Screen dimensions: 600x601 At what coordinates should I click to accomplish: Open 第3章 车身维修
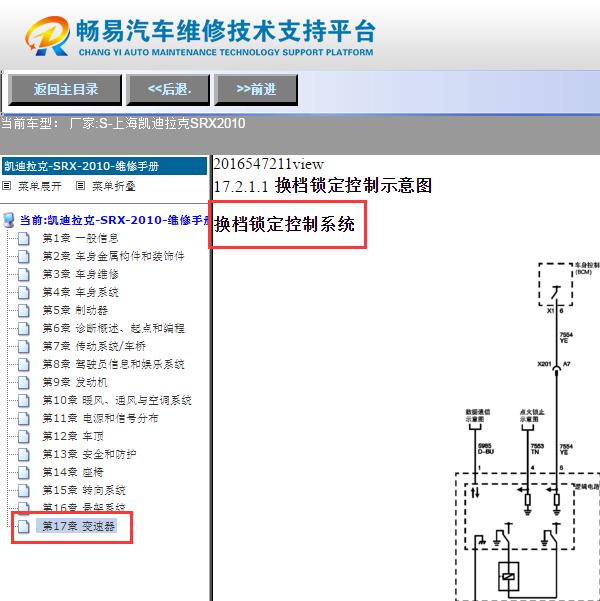(80, 274)
